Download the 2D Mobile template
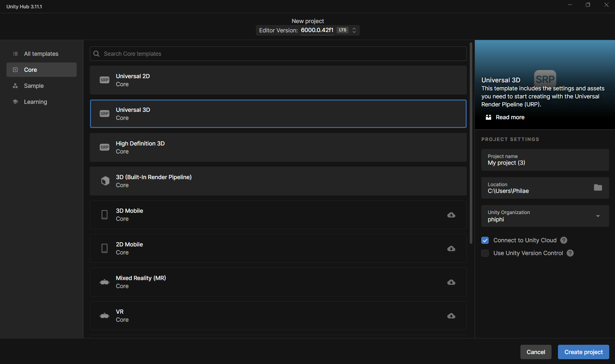 click(x=451, y=249)
